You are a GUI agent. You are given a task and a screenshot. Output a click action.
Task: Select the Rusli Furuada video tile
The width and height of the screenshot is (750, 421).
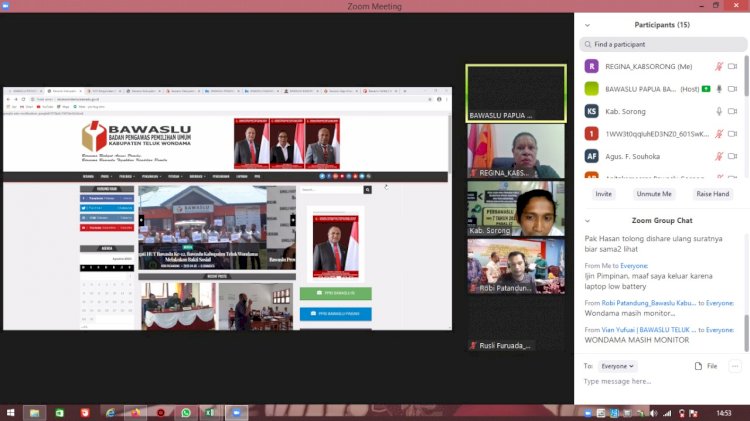[x=516, y=323]
